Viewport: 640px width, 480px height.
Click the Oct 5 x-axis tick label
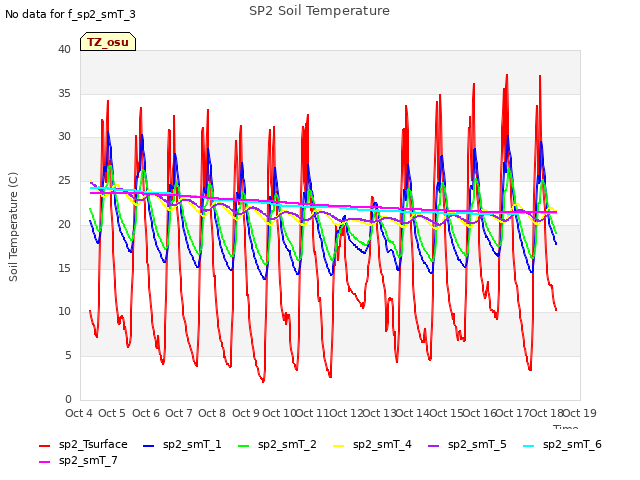112,413
